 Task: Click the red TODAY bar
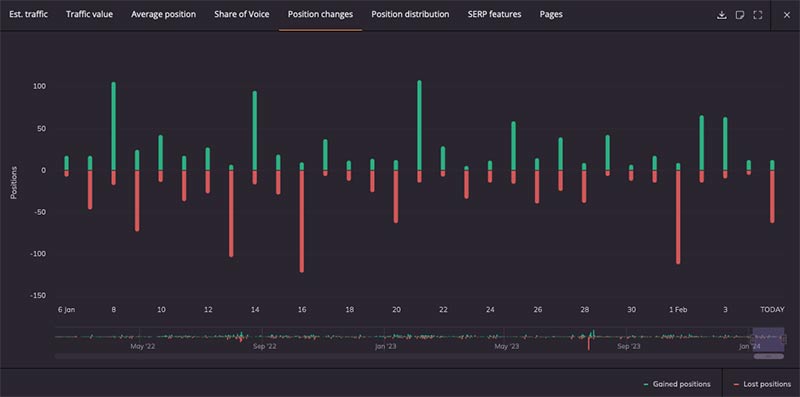click(x=772, y=197)
